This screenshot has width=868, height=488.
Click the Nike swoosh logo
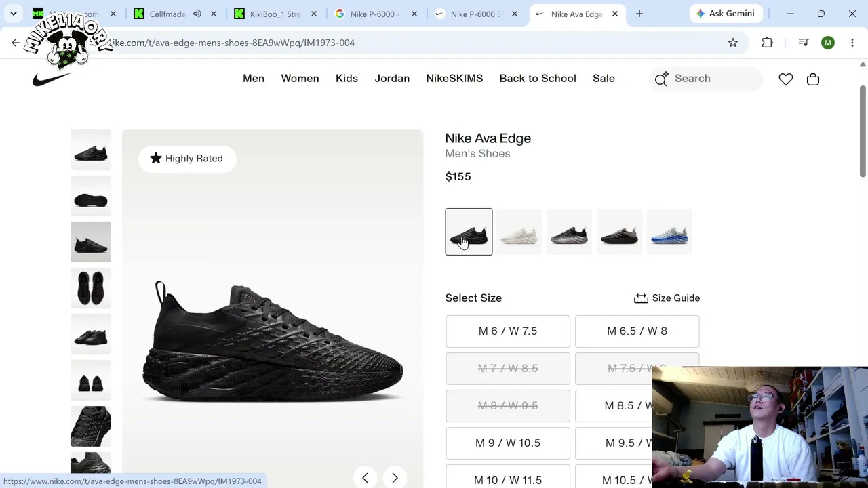pos(52,79)
